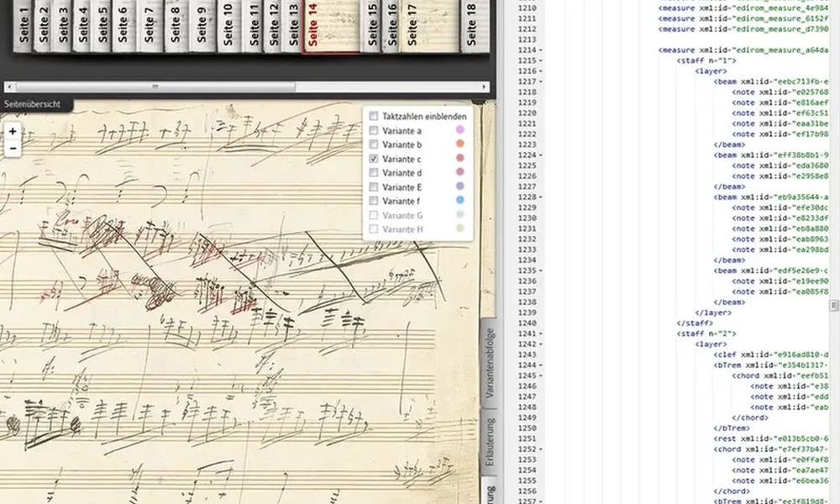This screenshot has width=840, height=504.
Task: Collapse the bTrem fold at line 1244
Action: 540,365
